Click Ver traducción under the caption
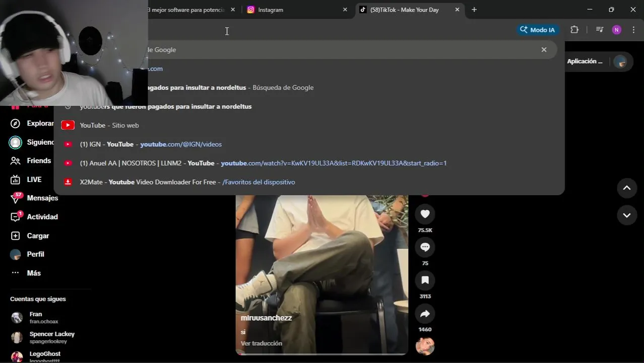The width and height of the screenshot is (644, 363). click(261, 343)
